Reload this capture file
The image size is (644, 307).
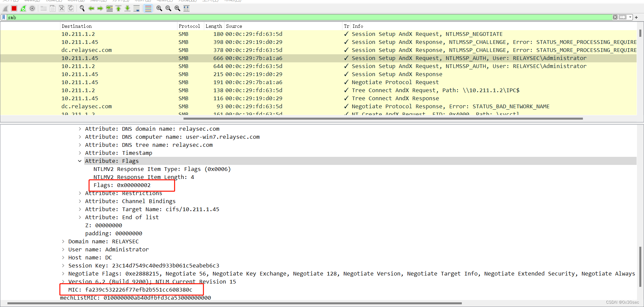coord(71,8)
